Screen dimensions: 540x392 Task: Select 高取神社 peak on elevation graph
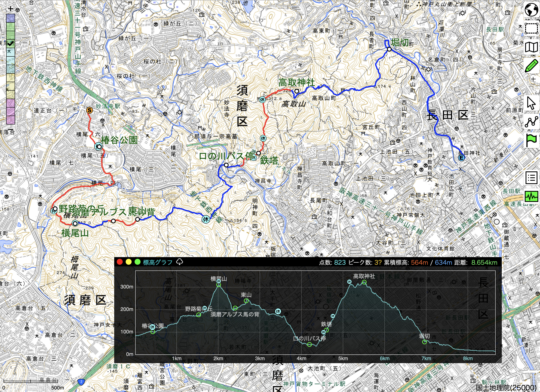pyautogui.click(x=364, y=282)
